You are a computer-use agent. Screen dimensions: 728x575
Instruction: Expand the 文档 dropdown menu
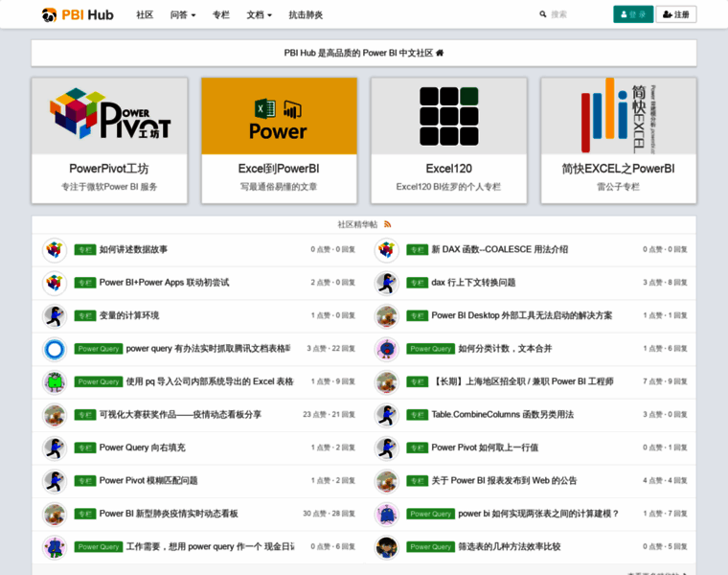tap(259, 15)
